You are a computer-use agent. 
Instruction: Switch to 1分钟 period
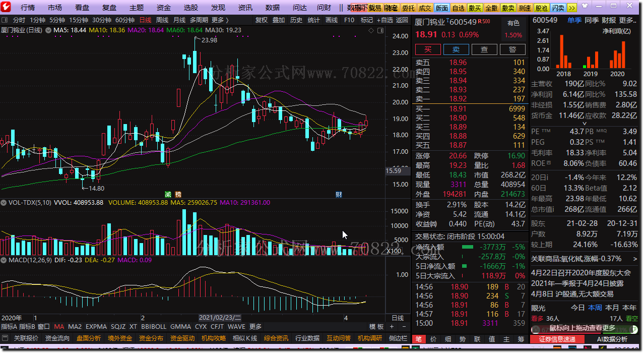(x=37, y=20)
